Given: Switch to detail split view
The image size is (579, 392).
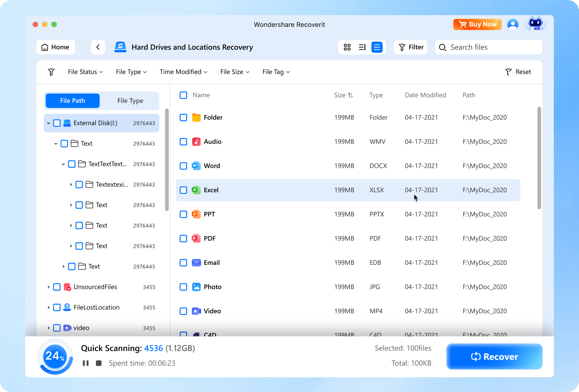Looking at the screenshot, I should coord(362,47).
